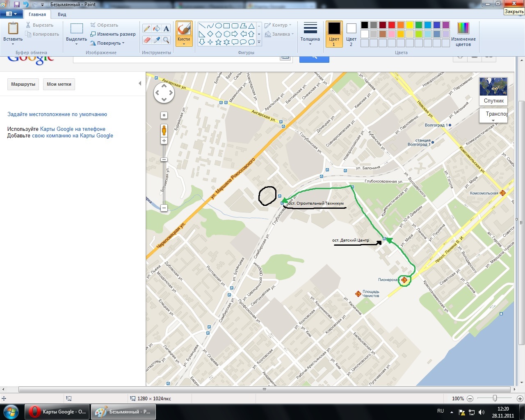Select the Fill with color bucket tool
The image size is (525, 420).
click(x=157, y=28)
